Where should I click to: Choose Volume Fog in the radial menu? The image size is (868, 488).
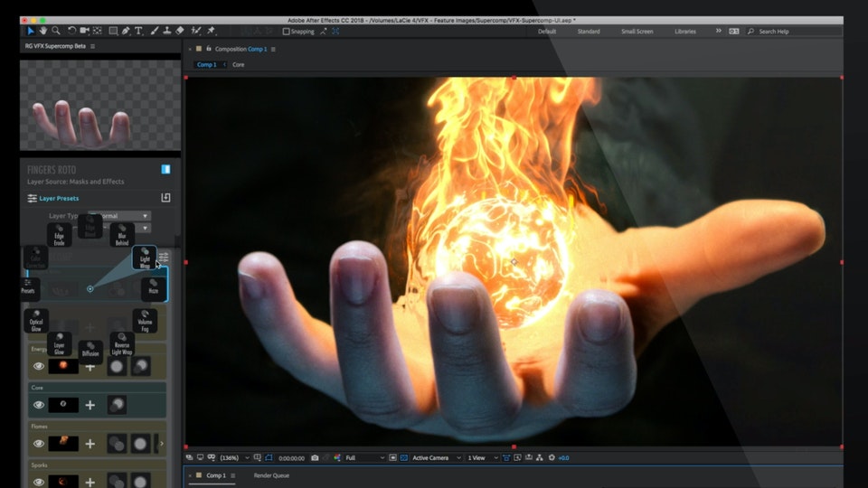click(145, 320)
